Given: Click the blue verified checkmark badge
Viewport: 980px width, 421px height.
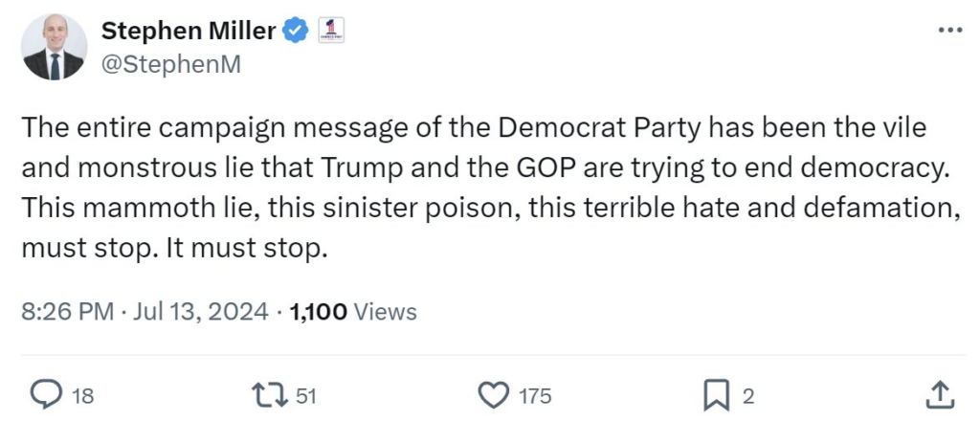Looking at the screenshot, I should tap(295, 31).
